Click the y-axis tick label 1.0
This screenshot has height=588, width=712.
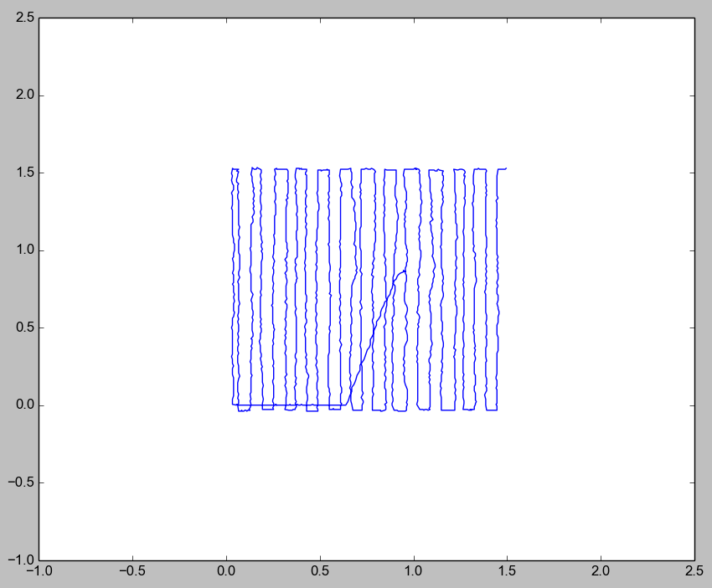pyautogui.click(x=25, y=250)
